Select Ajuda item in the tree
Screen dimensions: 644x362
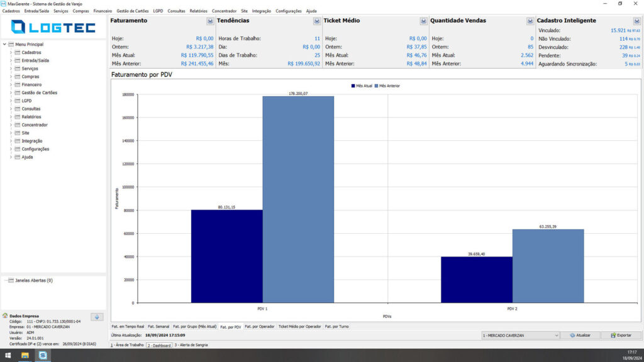(x=27, y=157)
